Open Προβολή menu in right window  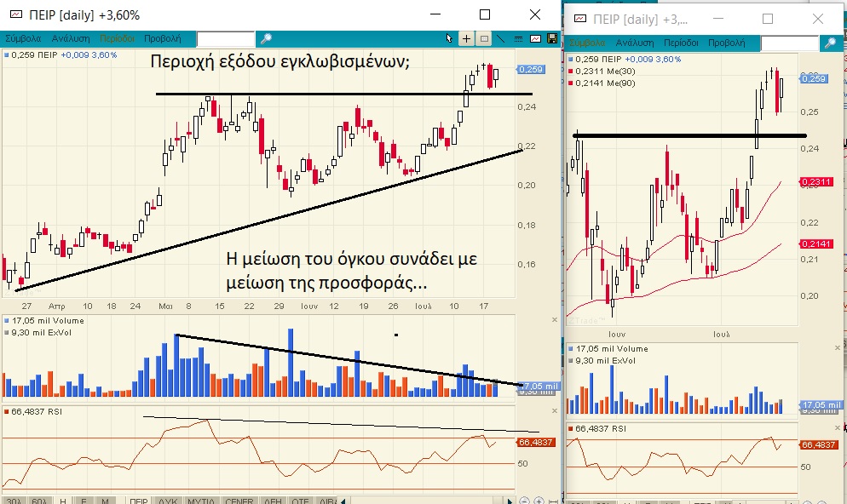pyautogui.click(x=727, y=43)
